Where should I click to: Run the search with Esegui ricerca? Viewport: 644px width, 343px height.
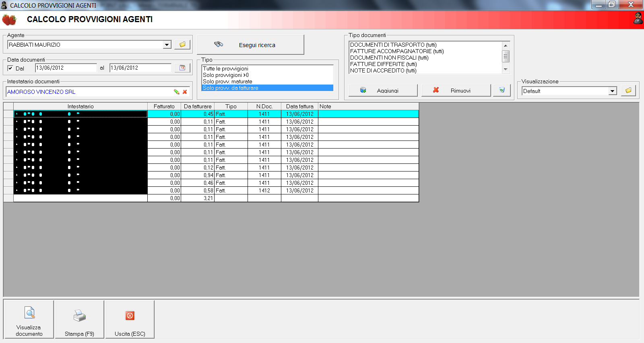(250, 45)
